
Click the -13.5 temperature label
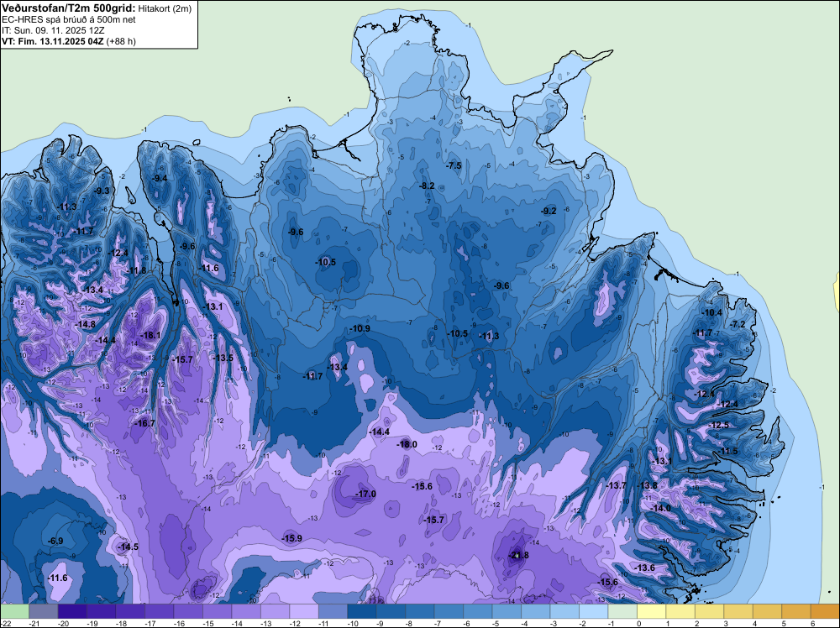223,358
